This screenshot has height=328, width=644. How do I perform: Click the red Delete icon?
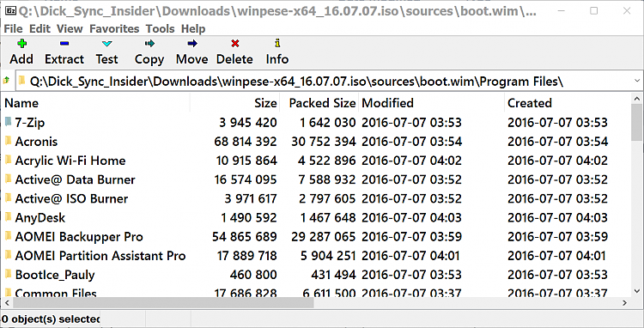pos(235,44)
